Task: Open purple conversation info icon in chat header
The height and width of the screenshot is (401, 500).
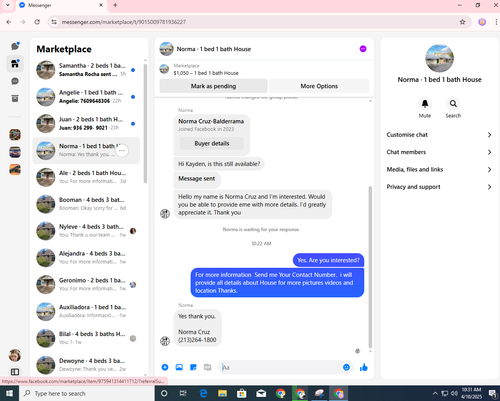Action: coord(363,49)
